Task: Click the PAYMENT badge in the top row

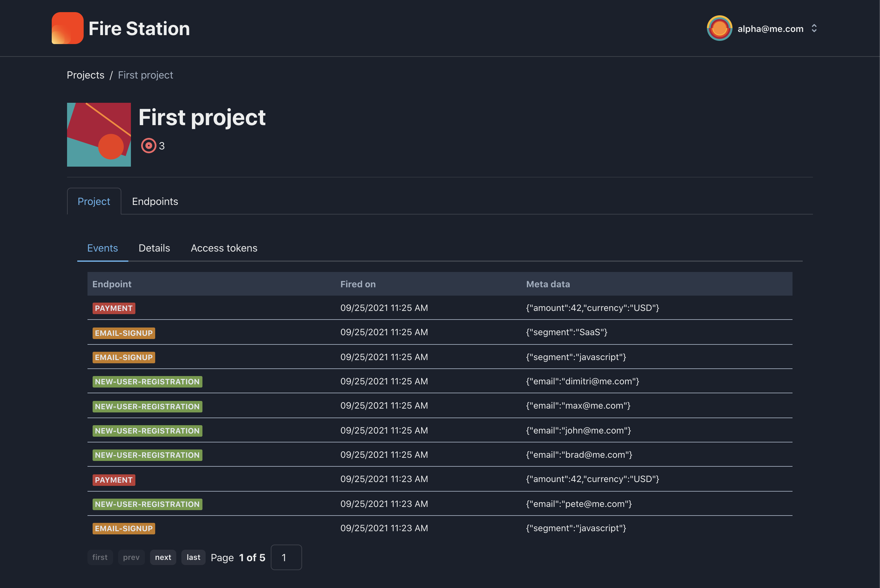Action: coord(114,308)
